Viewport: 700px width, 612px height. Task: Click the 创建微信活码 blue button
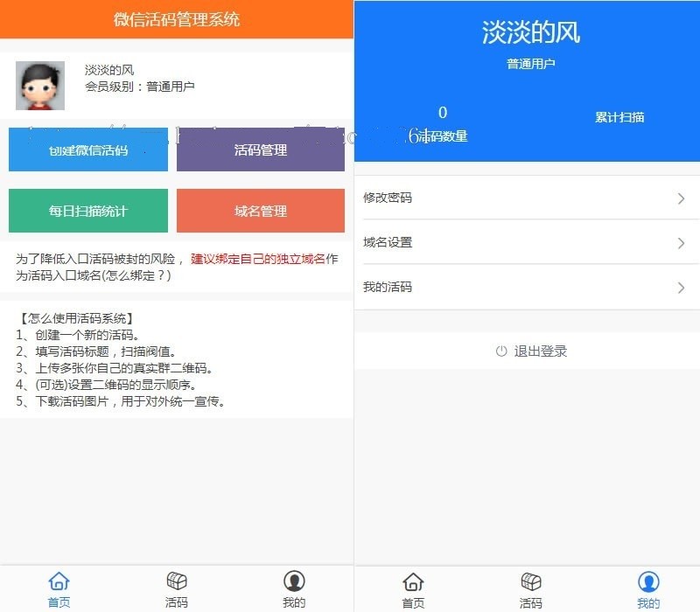tap(88, 150)
